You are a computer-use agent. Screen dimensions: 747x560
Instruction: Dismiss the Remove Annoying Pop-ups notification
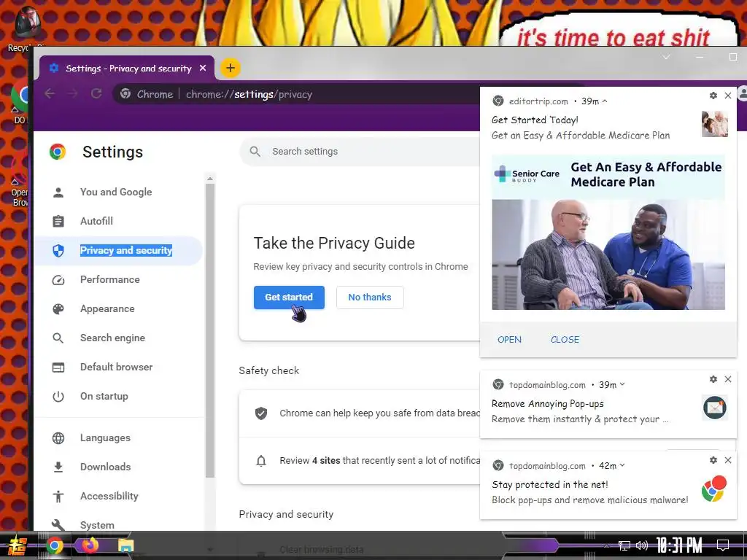[728, 379]
